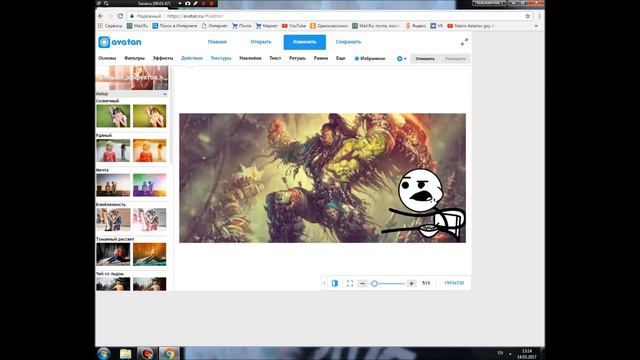Click the greyed Повторить redo button
640x360 pixels.
pos(455,59)
